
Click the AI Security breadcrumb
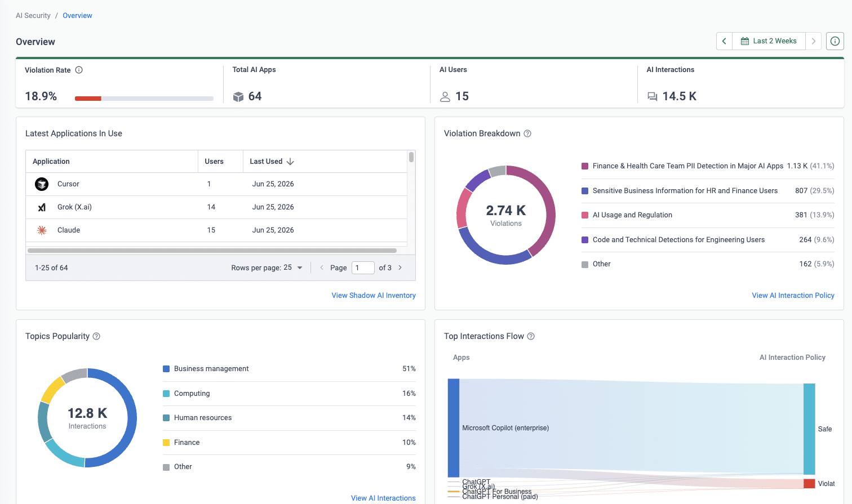(x=33, y=16)
